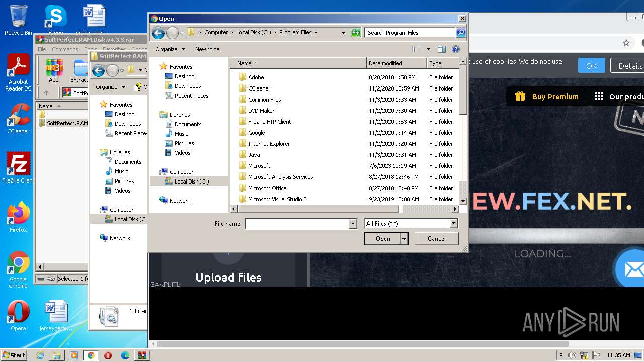Select Network in Open dialog tree
This screenshot has height=362, width=644.
[x=180, y=201]
